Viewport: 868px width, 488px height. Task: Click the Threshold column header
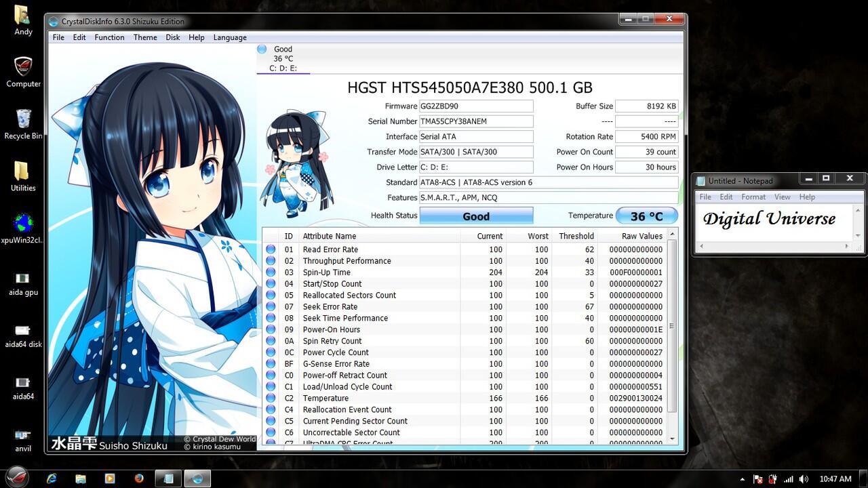574,236
